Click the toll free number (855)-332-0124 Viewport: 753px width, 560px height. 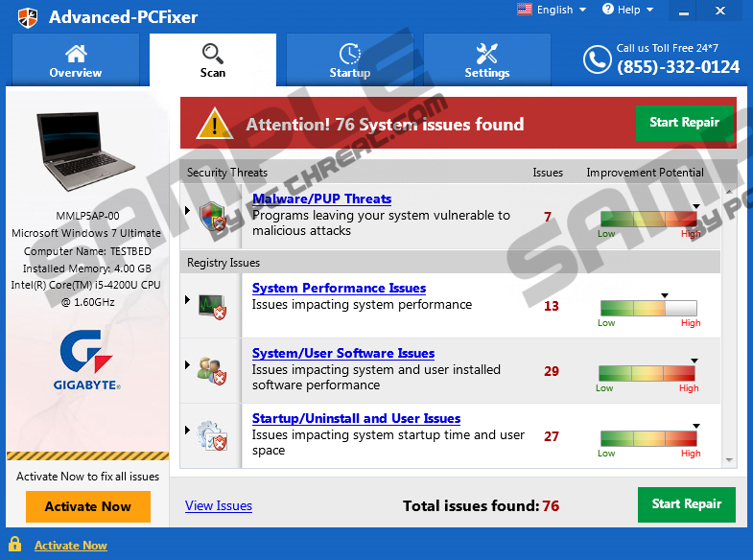point(678,67)
